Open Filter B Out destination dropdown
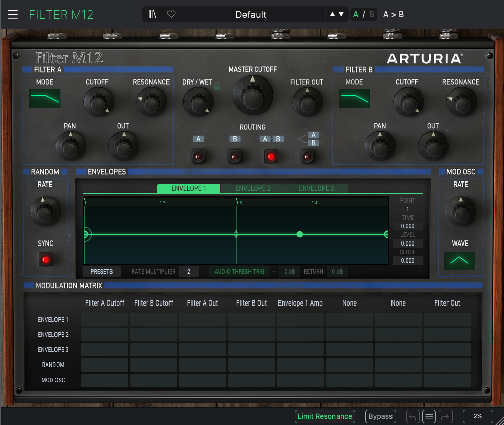 point(251,303)
